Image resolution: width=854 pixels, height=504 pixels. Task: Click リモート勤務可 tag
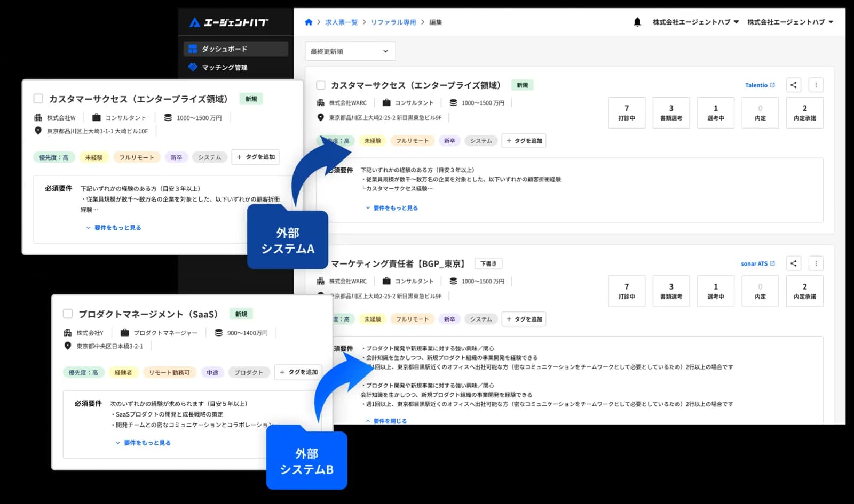point(169,372)
